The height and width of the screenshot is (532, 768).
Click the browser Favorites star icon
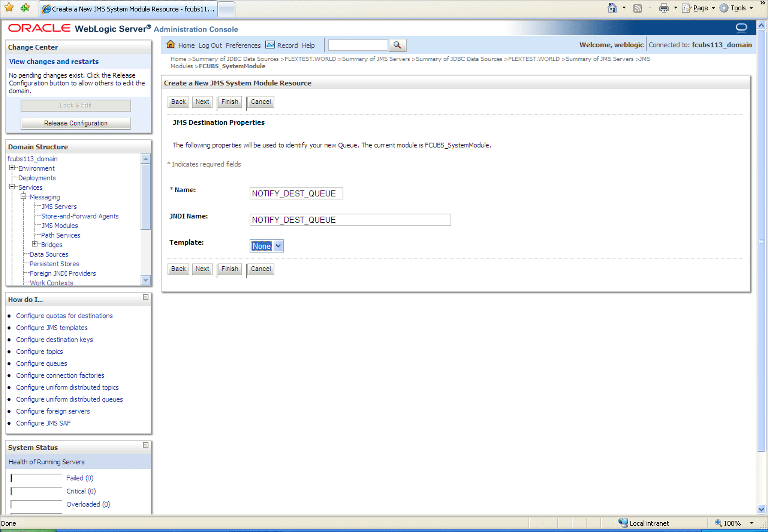click(9, 7)
